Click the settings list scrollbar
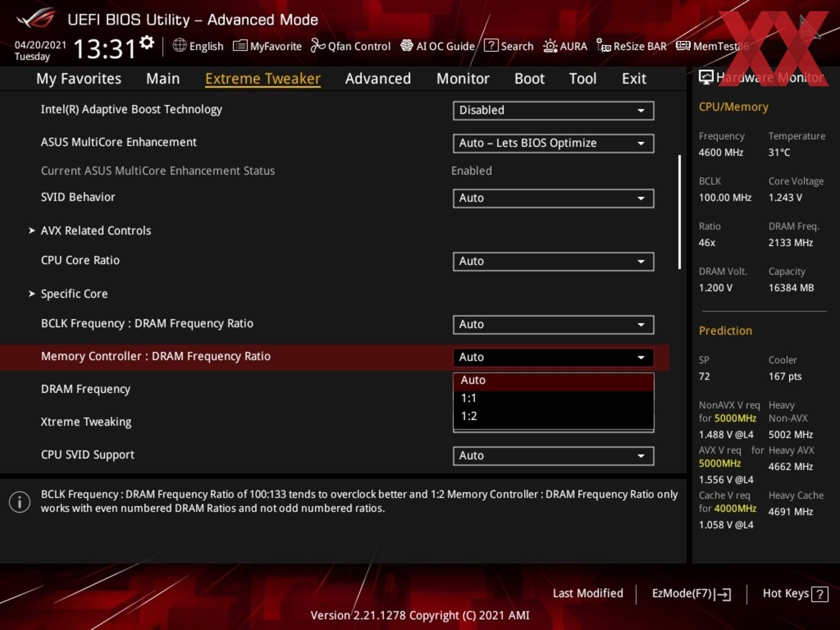Viewport: 840px width, 630px height. [x=679, y=212]
